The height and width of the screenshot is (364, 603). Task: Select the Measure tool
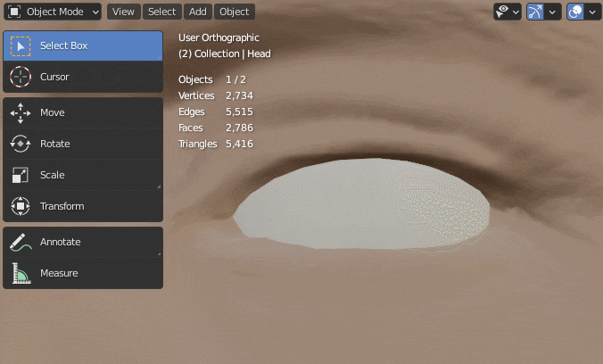click(x=83, y=273)
